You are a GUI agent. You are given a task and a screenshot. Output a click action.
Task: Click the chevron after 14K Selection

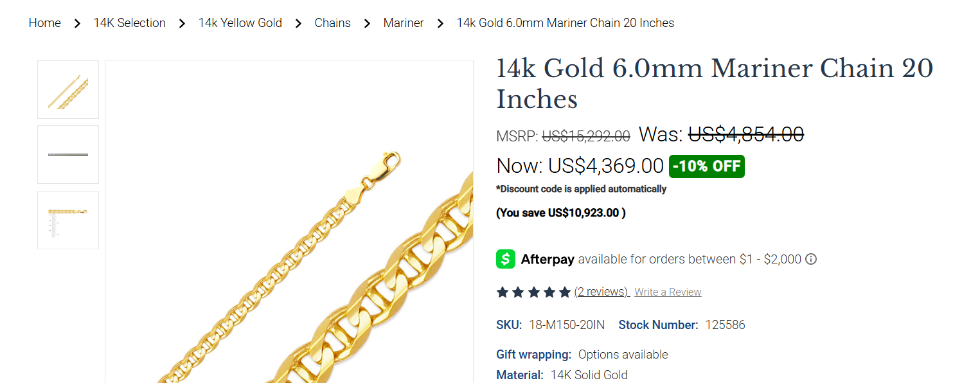182,23
